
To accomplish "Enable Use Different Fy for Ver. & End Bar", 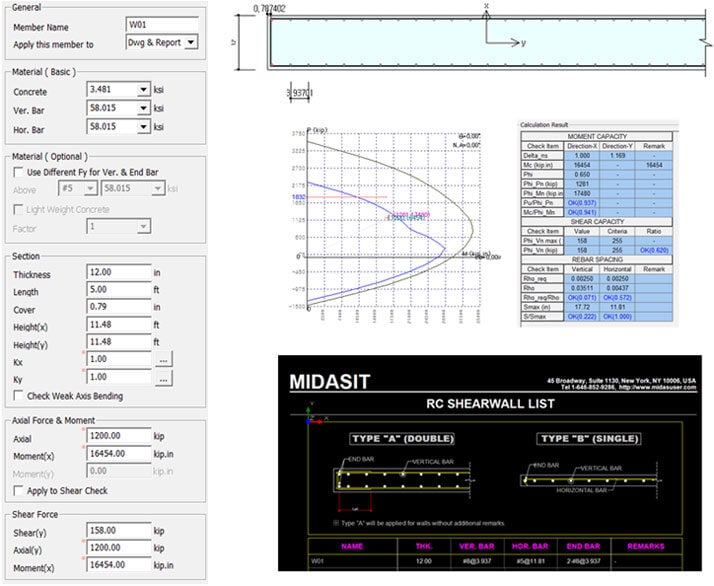I will (19, 172).
